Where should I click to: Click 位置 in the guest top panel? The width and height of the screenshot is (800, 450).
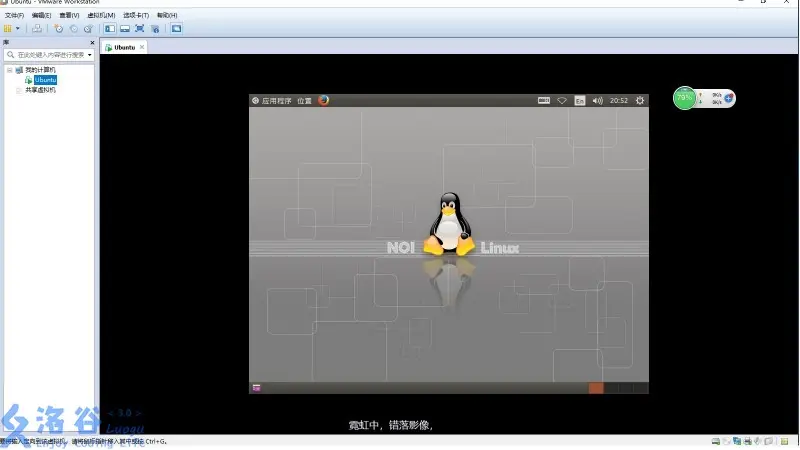(x=304, y=100)
